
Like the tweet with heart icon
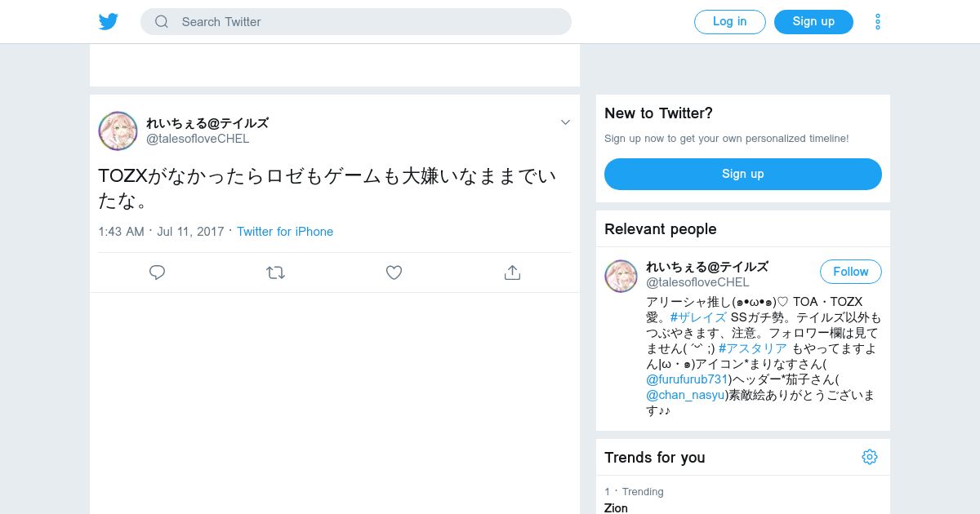(394, 273)
